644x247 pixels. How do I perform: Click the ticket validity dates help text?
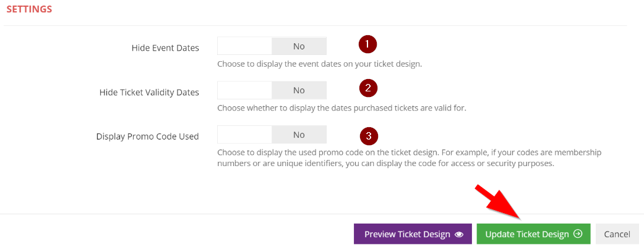(x=341, y=108)
